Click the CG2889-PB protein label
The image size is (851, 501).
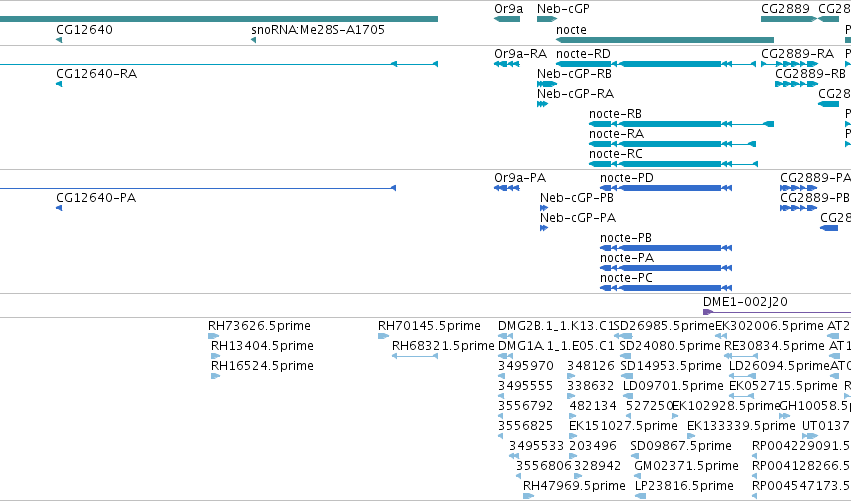pos(815,198)
